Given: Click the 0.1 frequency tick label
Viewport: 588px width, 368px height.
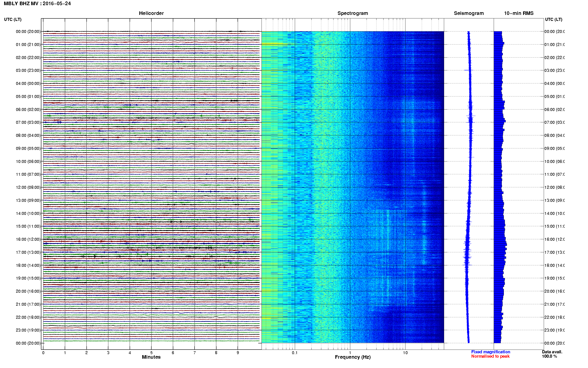Looking at the screenshot, I should point(295,353).
